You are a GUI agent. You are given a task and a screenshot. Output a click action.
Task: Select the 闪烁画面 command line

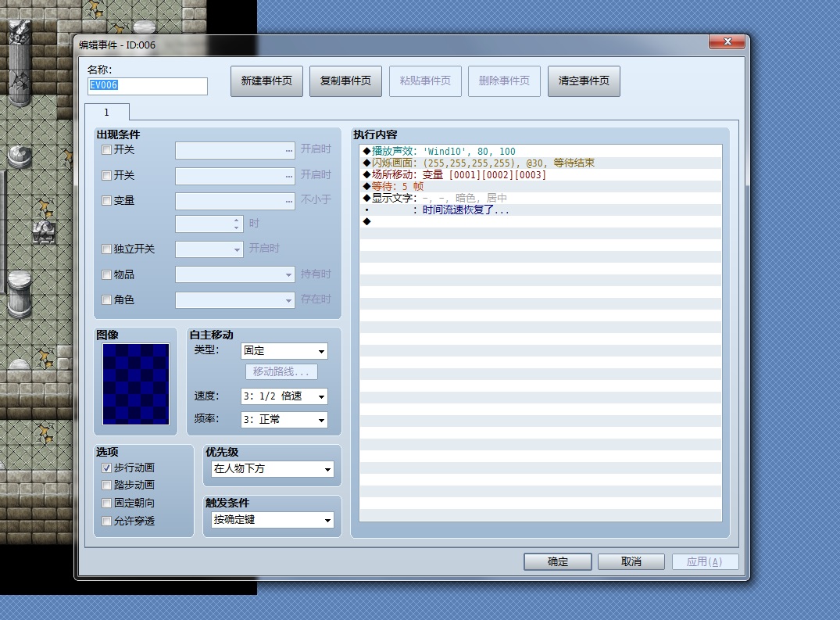point(541,163)
